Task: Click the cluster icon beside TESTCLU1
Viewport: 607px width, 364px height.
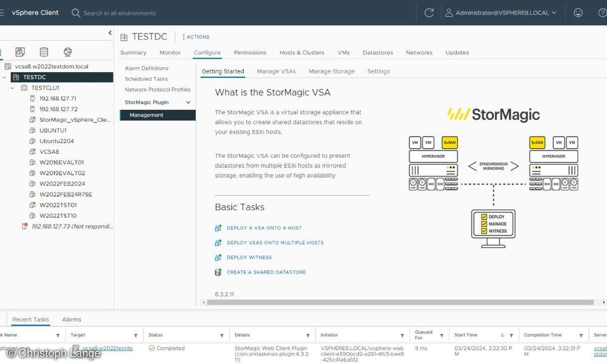Action: (x=24, y=88)
